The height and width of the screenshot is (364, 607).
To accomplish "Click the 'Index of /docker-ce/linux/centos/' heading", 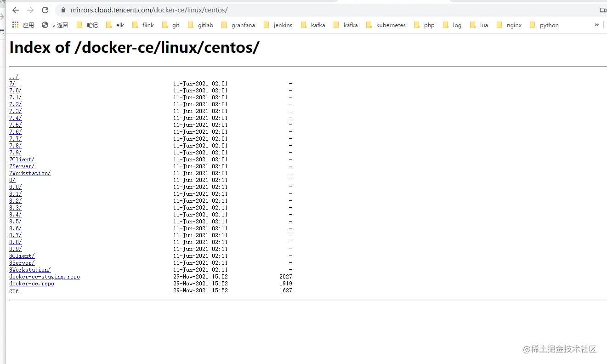I will (134, 47).
